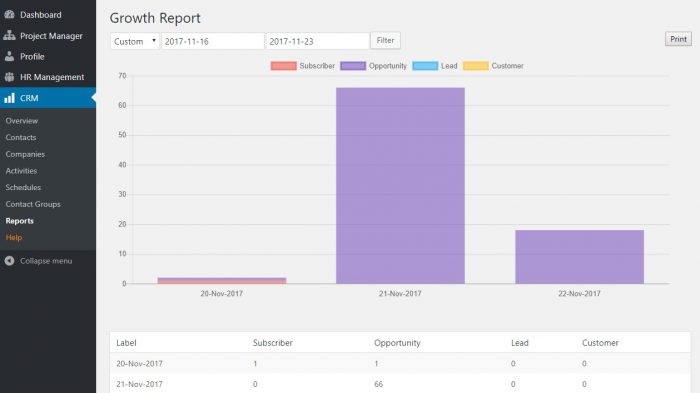This screenshot has width=700, height=393.
Task: Click the Opportunity table column header
Action: click(x=397, y=343)
